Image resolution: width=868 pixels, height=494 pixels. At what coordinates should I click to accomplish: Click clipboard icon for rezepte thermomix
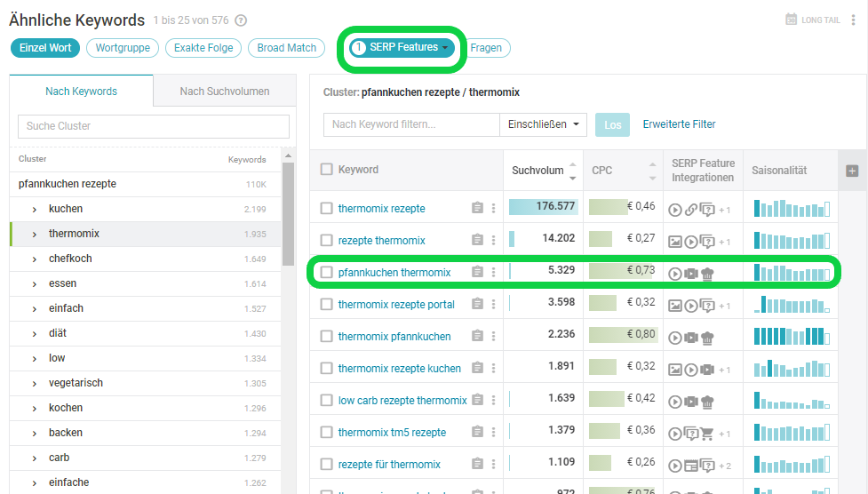pyautogui.click(x=477, y=240)
